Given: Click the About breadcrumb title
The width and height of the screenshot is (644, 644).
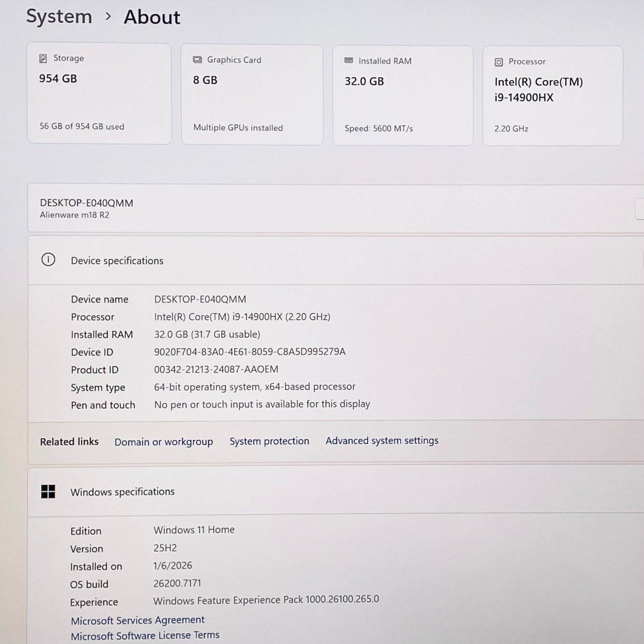Looking at the screenshot, I should pyautogui.click(x=152, y=18).
